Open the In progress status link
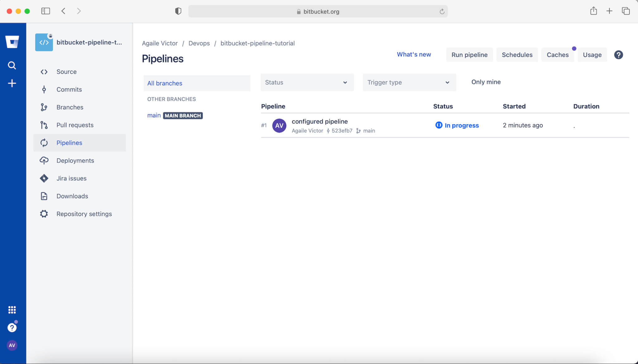Screen dimensions: 638x364 pos(461,125)
